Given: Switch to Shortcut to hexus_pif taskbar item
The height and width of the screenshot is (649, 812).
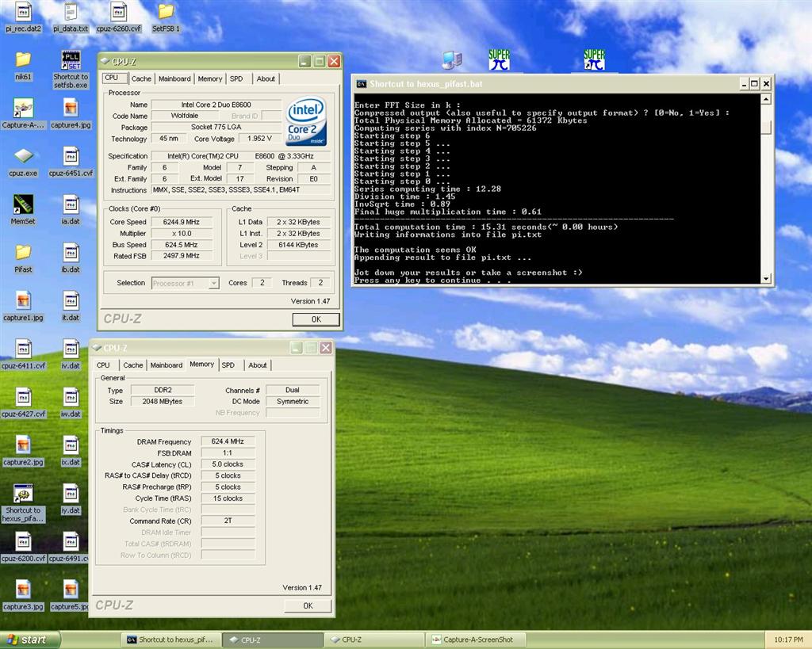Looking at the screenshot, I should click(x=172, y=639).
